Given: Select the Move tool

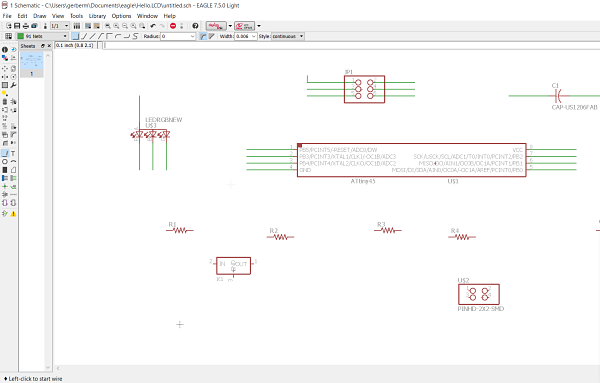Looking at the screenshot, I should 5,68.
